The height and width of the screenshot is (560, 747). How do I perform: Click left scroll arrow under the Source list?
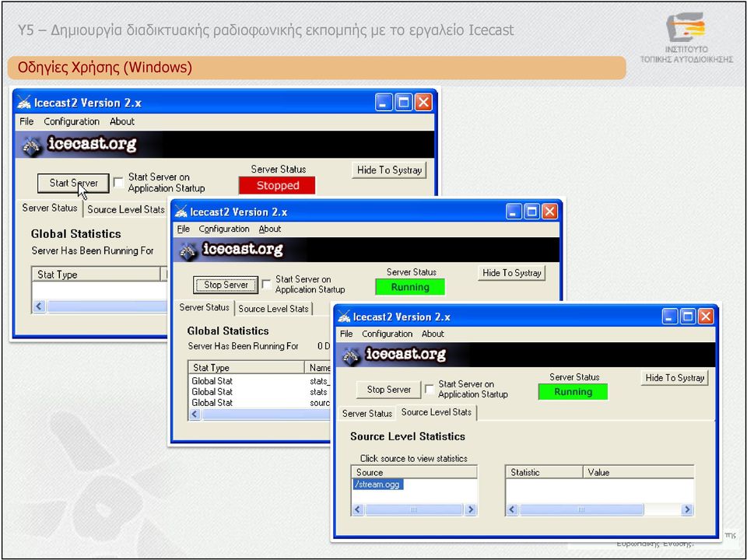click(358, 509)
